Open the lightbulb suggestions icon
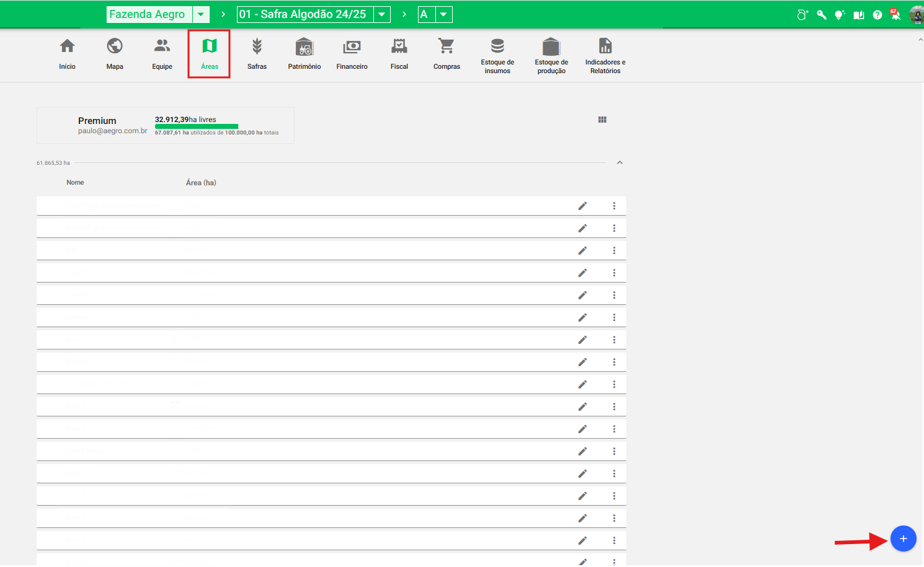Viewport: 924px width, 567px height. (x=840, y=15)
